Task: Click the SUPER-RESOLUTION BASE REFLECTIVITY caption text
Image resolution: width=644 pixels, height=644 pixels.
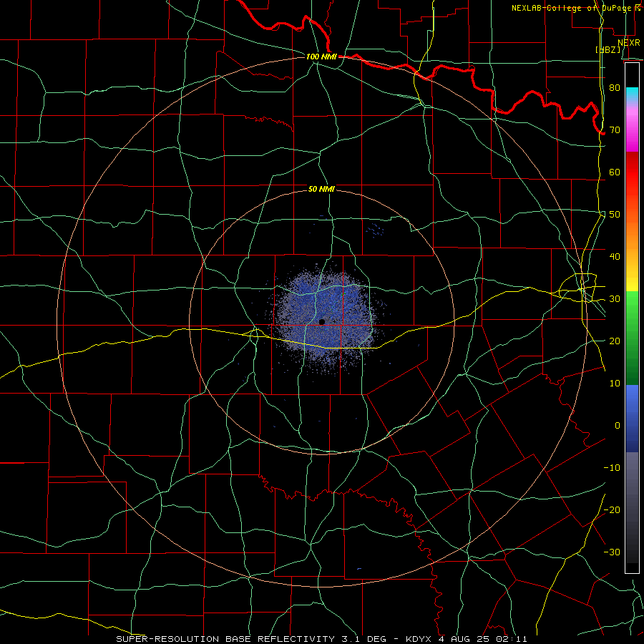Action: 225,639
